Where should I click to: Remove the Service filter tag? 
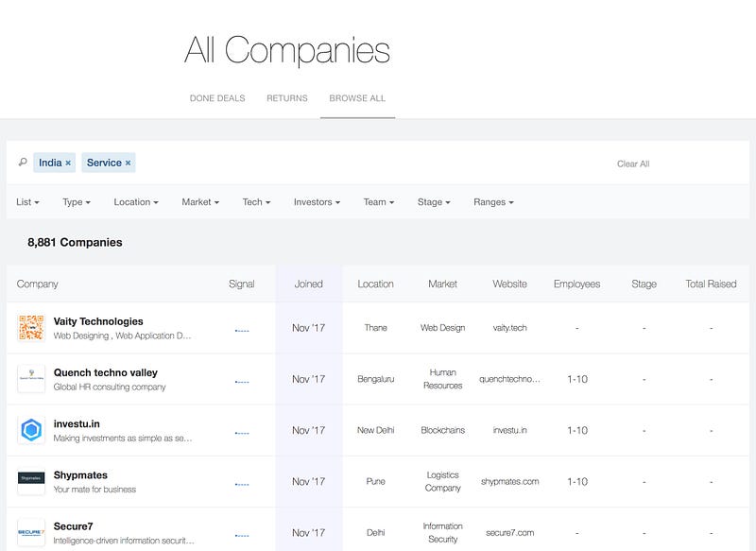click(128, 163)
